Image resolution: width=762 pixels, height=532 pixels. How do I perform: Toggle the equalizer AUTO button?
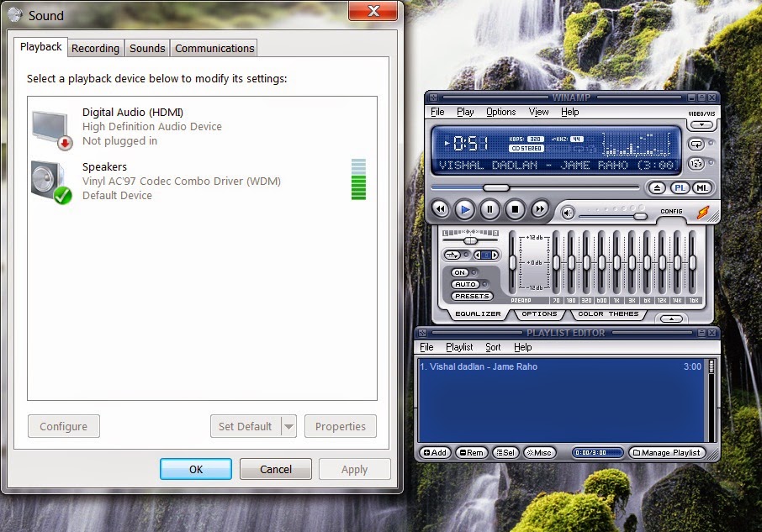click(465, 284)
